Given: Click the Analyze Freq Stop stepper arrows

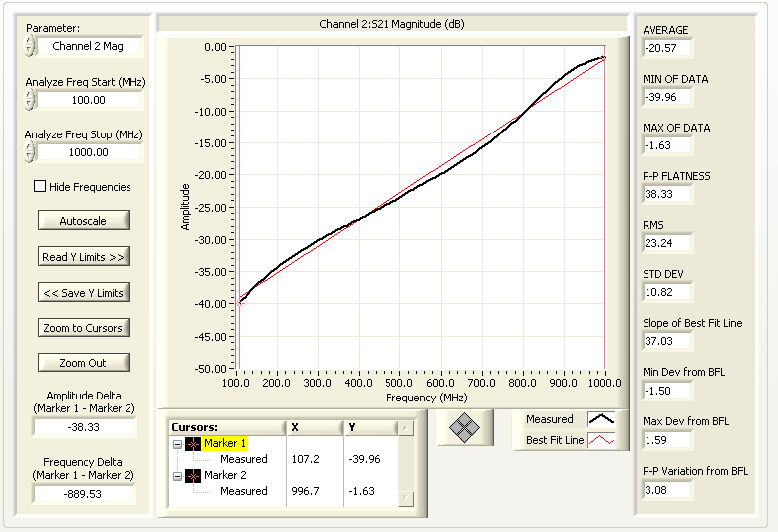Looking at the screenshot, I should tap(31, 152).
